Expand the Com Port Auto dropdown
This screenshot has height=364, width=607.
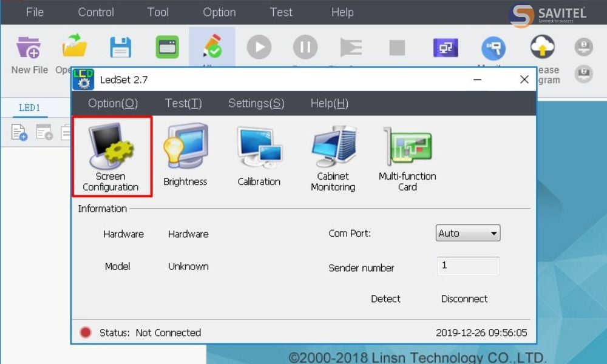click(x=468, y=233)
